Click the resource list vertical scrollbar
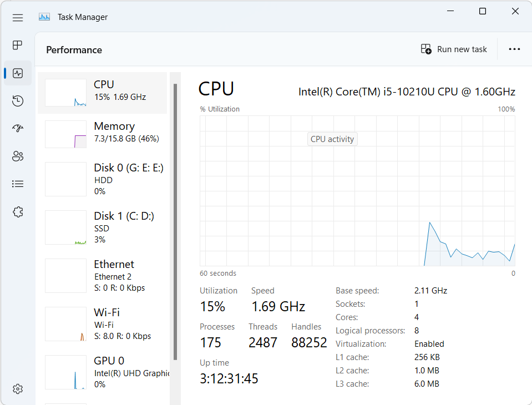 175,221
